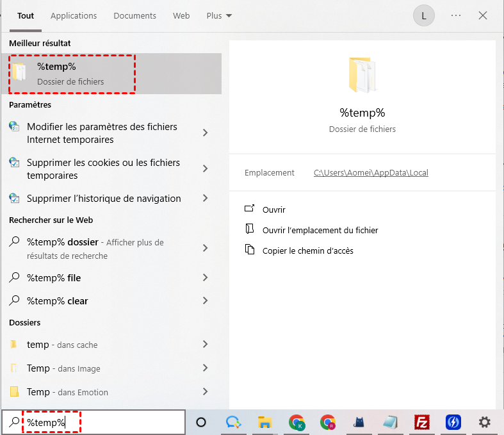Open the Settings gear in taskbar
504x435 pixels.
[x=485, y=422]
